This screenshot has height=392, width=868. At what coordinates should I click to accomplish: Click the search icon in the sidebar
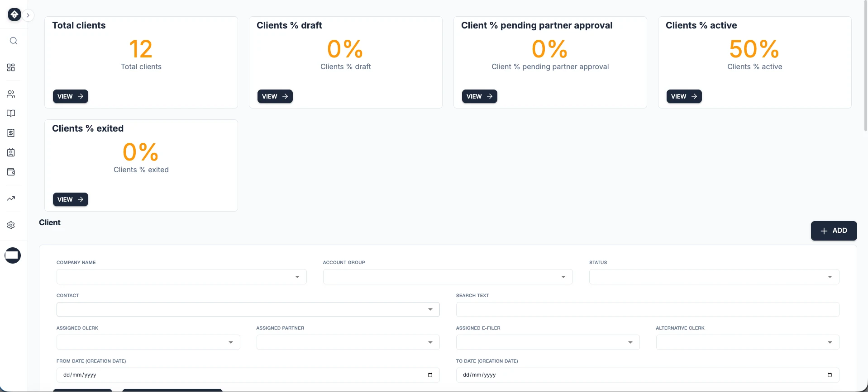[14, 41]
